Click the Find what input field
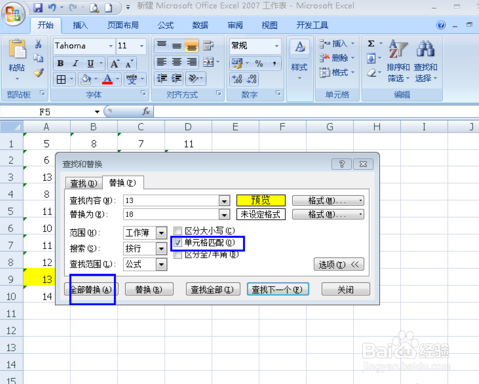This screenshot has height=384, width=479. click(171, 201)
